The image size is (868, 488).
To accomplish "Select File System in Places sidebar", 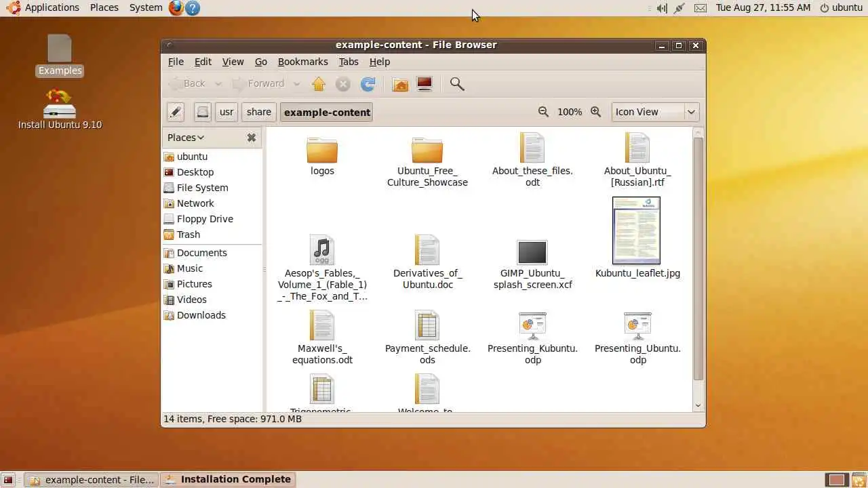I will (202, 188).
